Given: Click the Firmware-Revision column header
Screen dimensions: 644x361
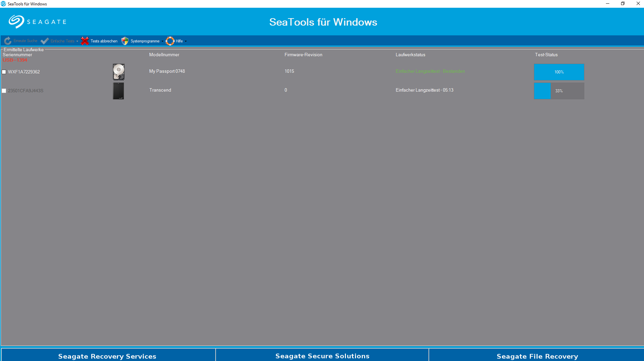Looking at the screenshot, I should tap(303, 55).
